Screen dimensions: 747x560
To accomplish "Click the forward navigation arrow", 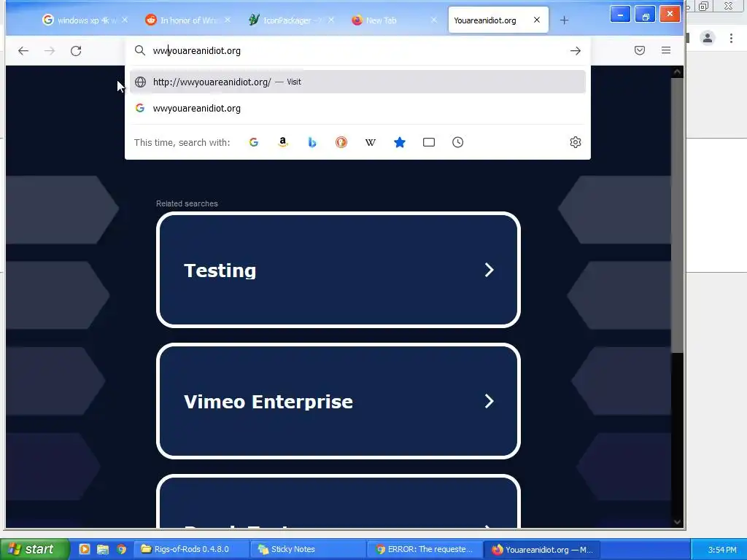I will pyautogui.click(x=50, y=50).
